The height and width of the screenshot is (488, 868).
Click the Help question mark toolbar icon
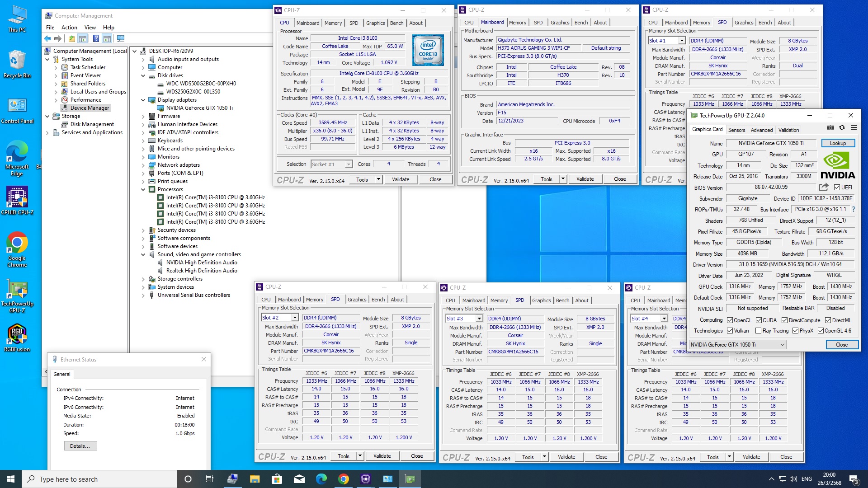95,39
